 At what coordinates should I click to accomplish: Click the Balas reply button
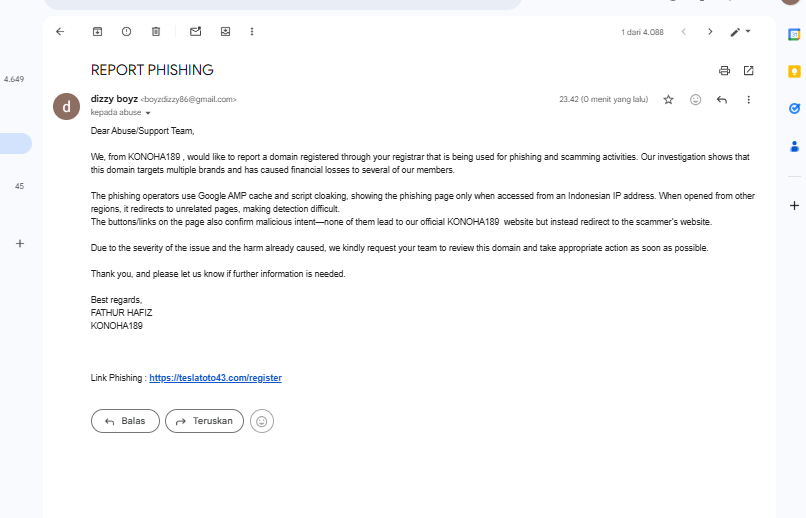coord(125,421)
